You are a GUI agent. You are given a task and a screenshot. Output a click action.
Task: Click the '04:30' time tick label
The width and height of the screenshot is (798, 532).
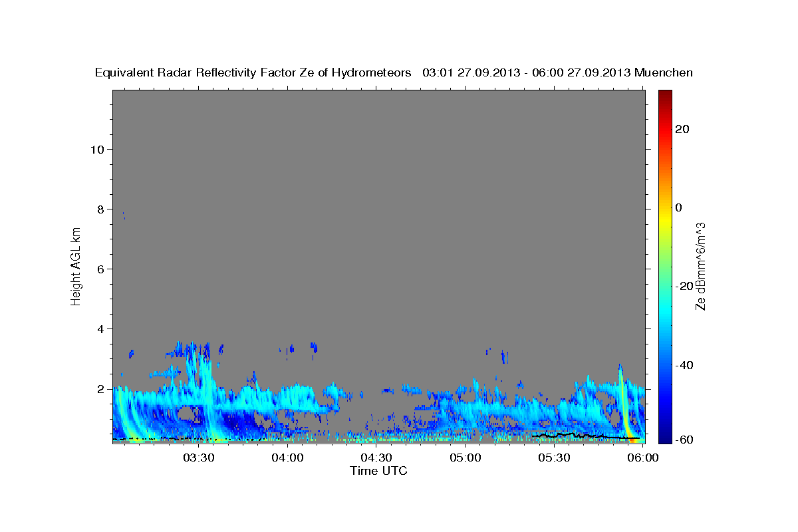coord(376,458)
